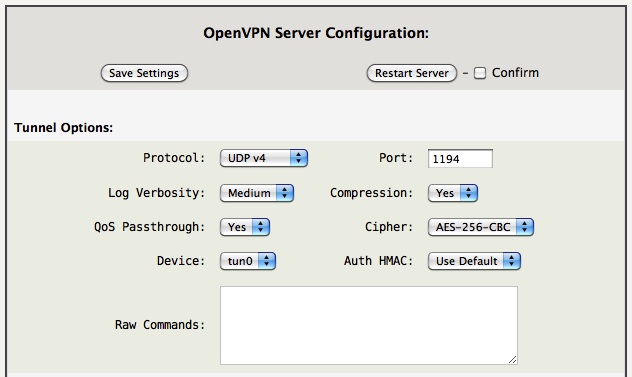Click the Port label
The image size is (632, 377).
click(396, 158)
